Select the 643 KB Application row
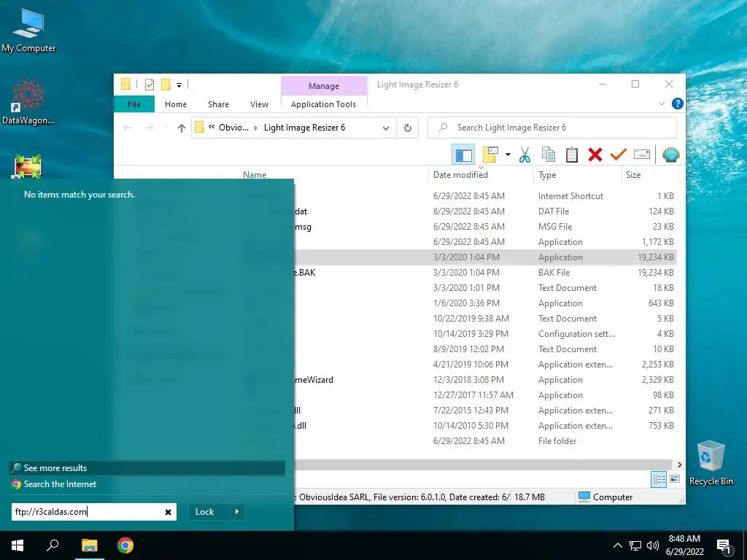The image size is (747, 560). tap(485, 303)
